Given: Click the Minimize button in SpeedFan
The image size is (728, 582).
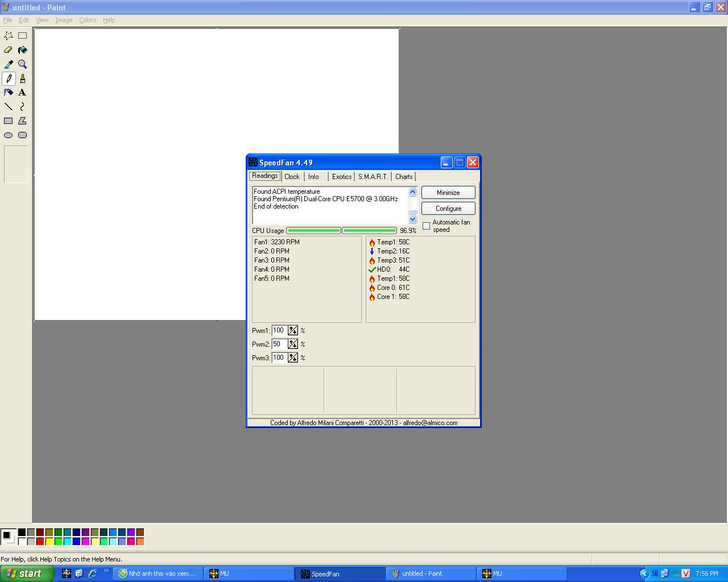Looking at the screenshot, I should tap(448, 193).
